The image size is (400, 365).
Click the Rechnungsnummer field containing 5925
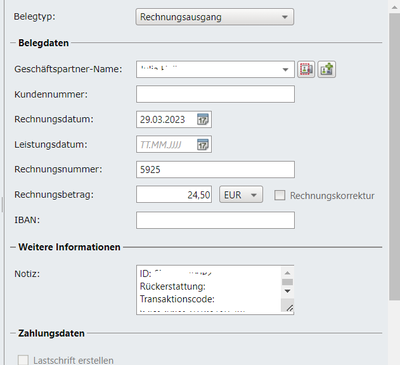(x=215, y=169)
